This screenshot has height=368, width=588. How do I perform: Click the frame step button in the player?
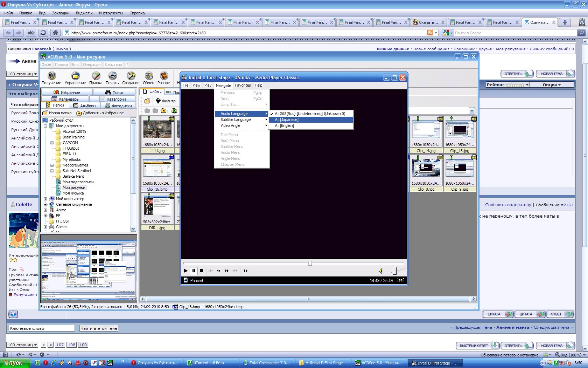[246, 271]
